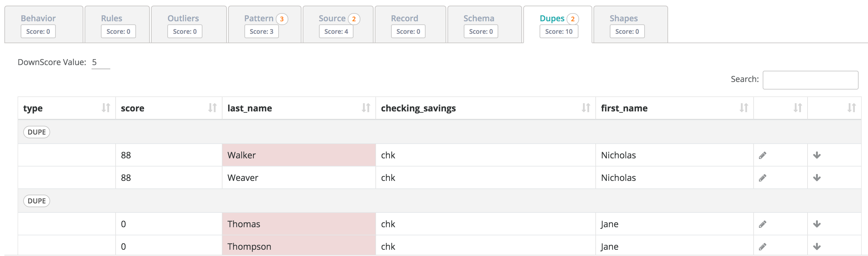
Task: Focus the Search input box
Action: coord(810,80)
